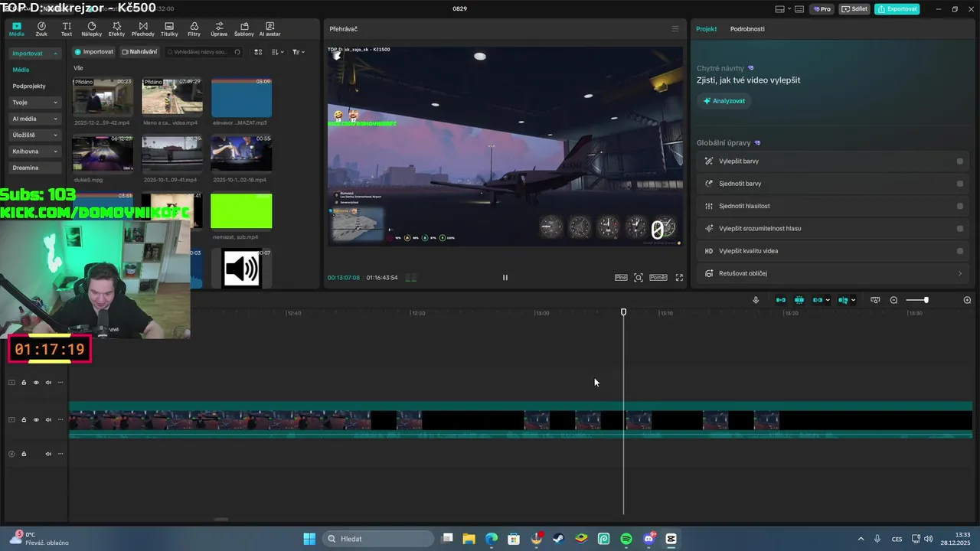The width and height of the screenshot is (980, 551).
Task: Enable Vylepšit srozumitelnost hlasu checkbox
Action: pos(960,228)
